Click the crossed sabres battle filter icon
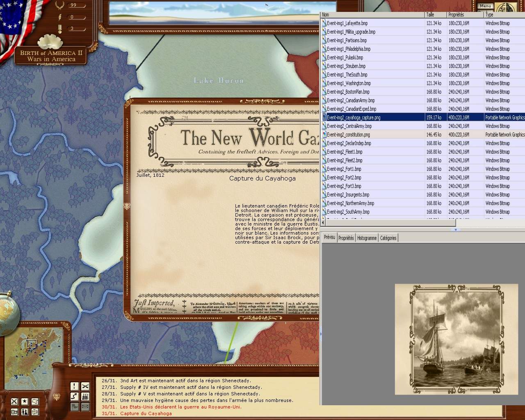 click(x=85, y=386)
